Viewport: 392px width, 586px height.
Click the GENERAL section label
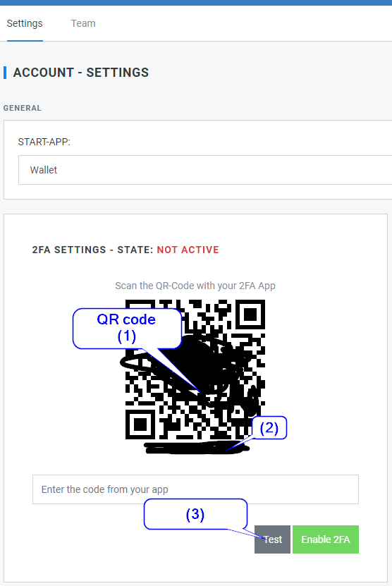tap(22, 108)
